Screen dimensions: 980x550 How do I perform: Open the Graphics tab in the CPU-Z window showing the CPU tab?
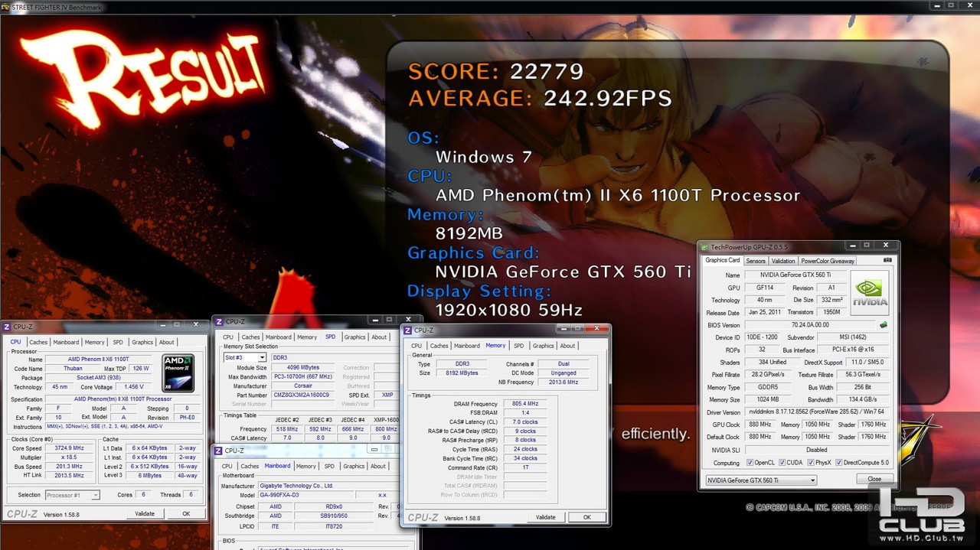pyautogui.click(x=142, y=343)
